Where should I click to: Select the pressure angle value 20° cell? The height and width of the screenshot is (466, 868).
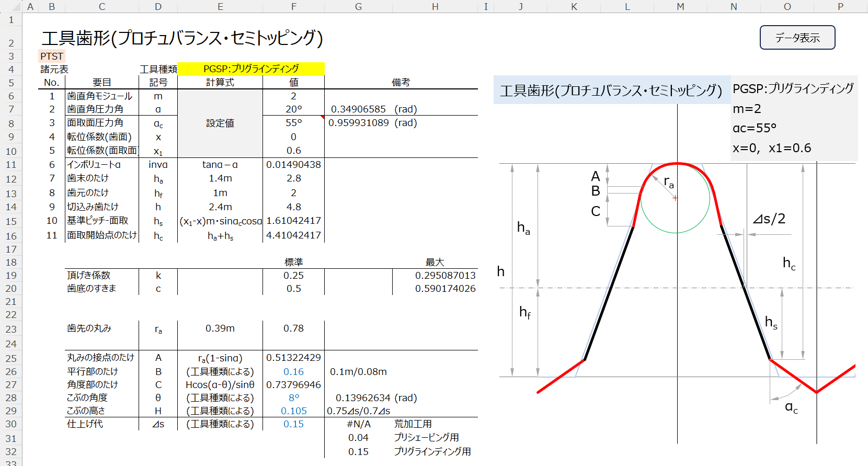[293, 109]
